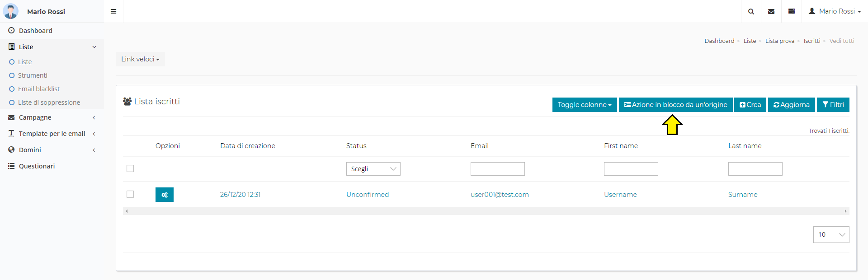Image resolution: width=868 pixels, height=280 pixels.
Task: Open the envelope messages icon in header
Action: [x=771, y=11]
